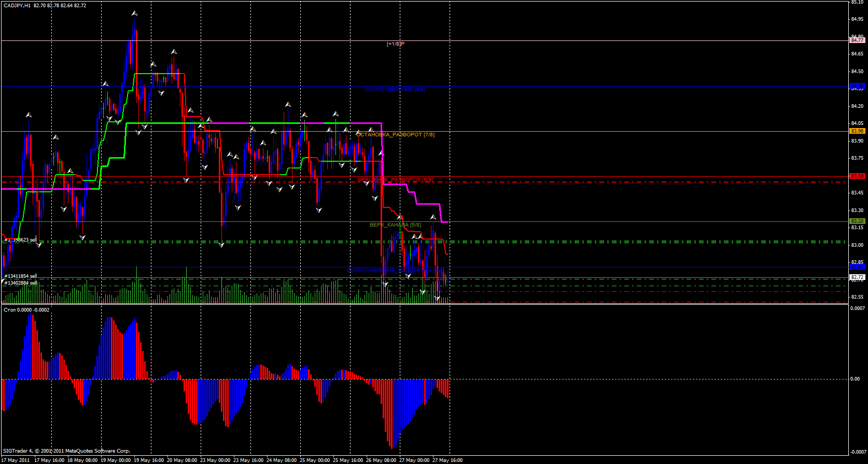This screenshot has width=868, height=464.
Task: Click the 27 May 00:00 time label
Action: 414,460
